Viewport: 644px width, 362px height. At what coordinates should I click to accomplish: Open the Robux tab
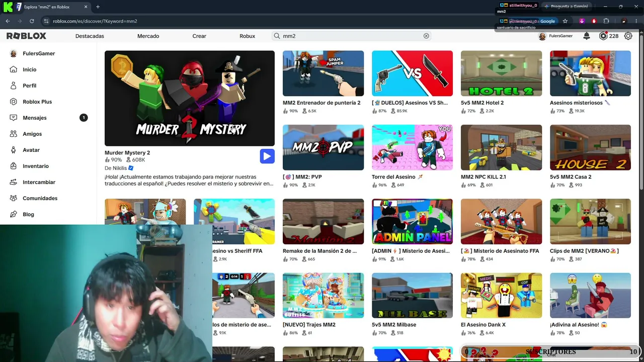[x=247, y=36]
